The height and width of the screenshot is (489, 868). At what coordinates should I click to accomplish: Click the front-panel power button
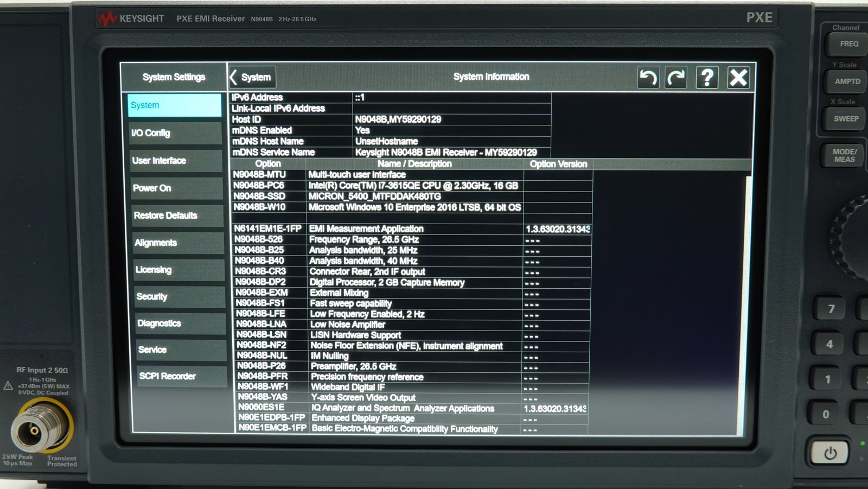point(830,453)
